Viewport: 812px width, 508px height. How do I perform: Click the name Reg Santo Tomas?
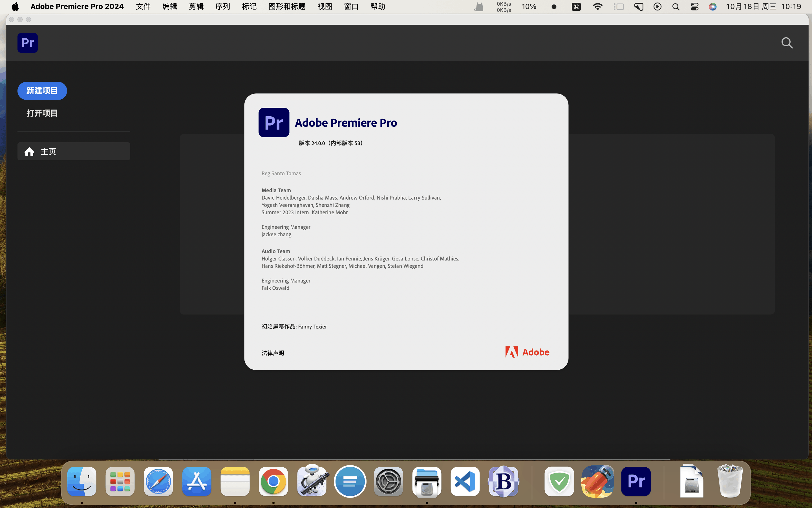(x=281, y=173)
